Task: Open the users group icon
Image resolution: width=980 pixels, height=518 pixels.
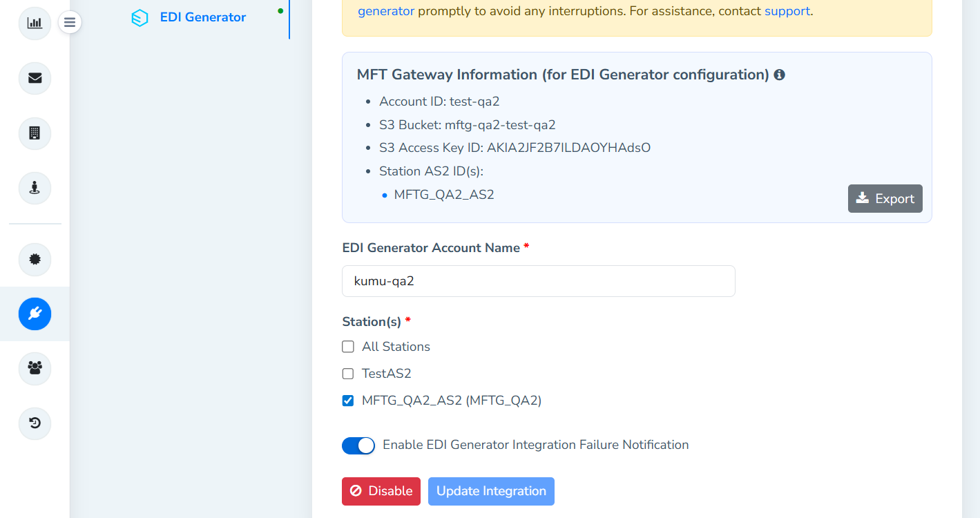Action: [35, 368]
